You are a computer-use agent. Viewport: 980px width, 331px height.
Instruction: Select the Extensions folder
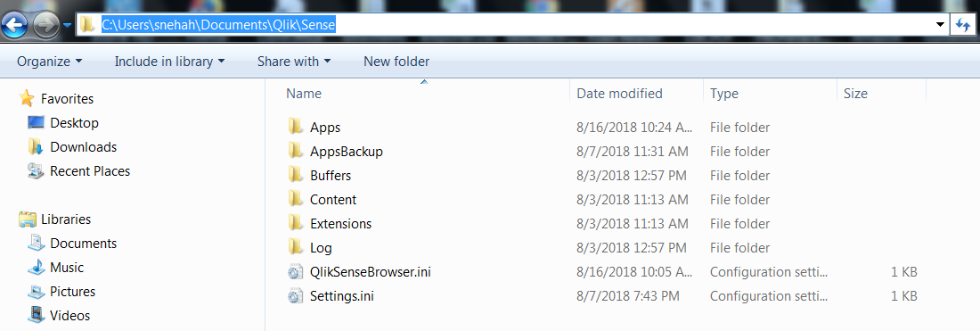340,223
